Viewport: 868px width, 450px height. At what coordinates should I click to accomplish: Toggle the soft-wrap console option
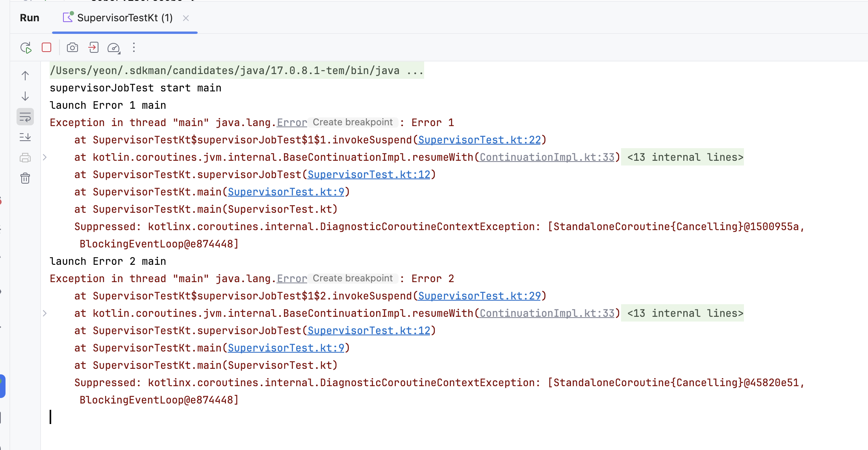[25, 117]
